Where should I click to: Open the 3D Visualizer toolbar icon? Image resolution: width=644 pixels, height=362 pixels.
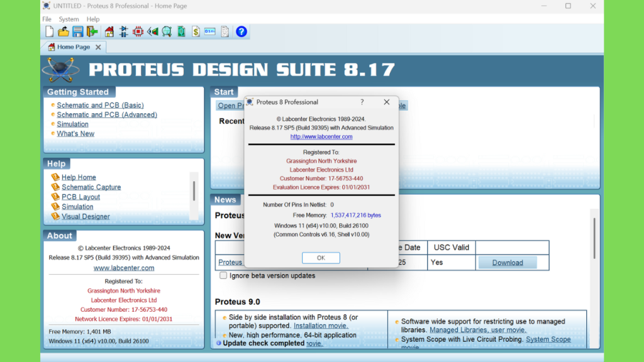coord(153,31)
